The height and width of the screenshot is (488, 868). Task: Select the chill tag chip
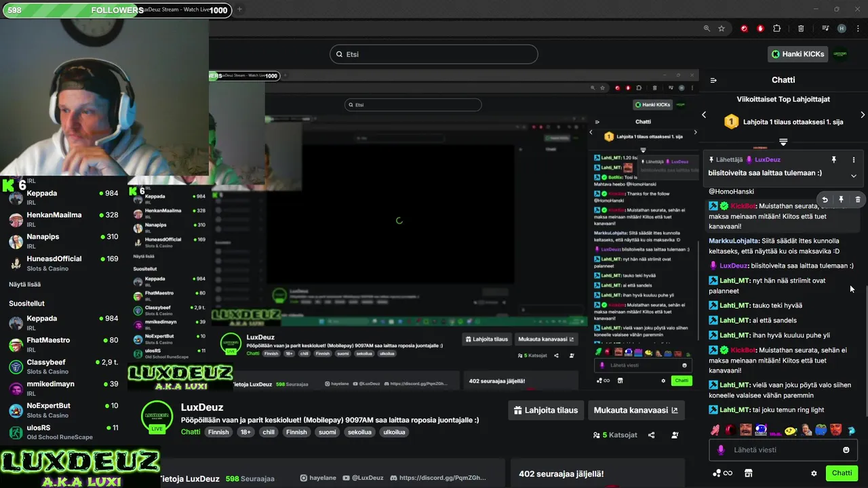coord(269,432)
